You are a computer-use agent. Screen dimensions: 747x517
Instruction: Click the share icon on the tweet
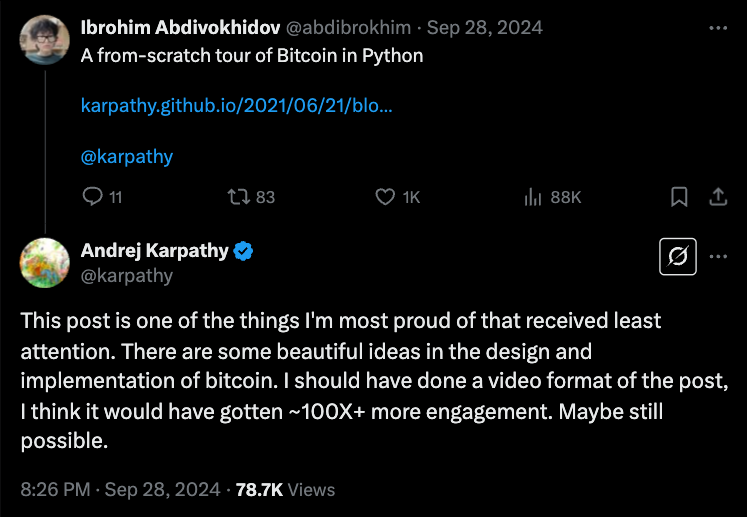coord(717,197)
